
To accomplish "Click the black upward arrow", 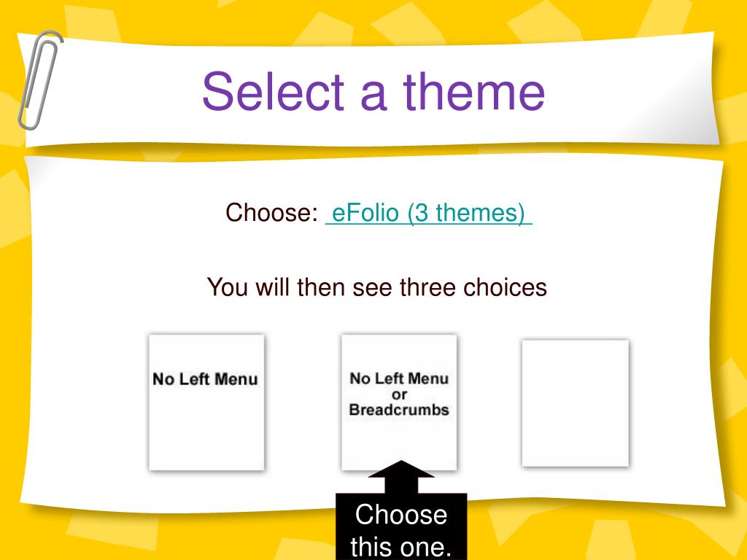I will point(401,477).
